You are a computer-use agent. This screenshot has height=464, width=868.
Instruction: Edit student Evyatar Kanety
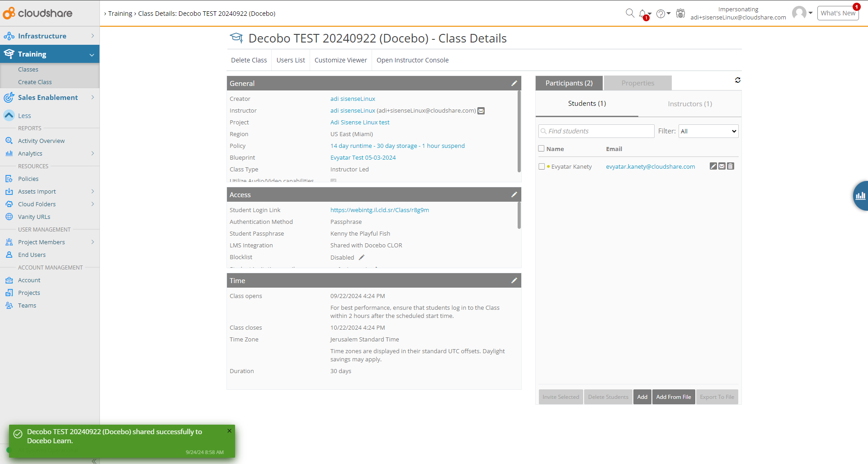click(713, 166)
